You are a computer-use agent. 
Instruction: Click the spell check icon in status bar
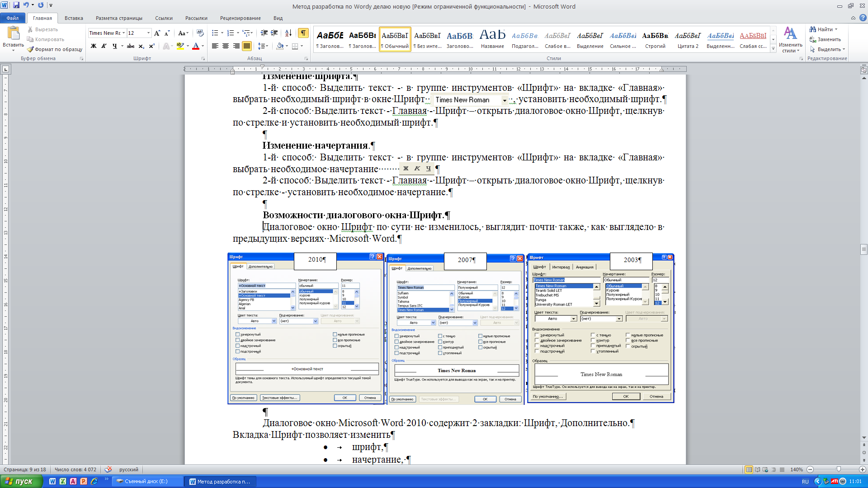pyautogui.click(x=108, y=469)
